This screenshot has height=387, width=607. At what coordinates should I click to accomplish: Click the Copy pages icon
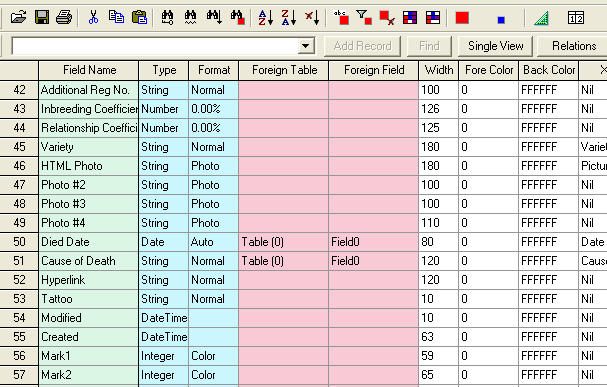click(116, 17)
